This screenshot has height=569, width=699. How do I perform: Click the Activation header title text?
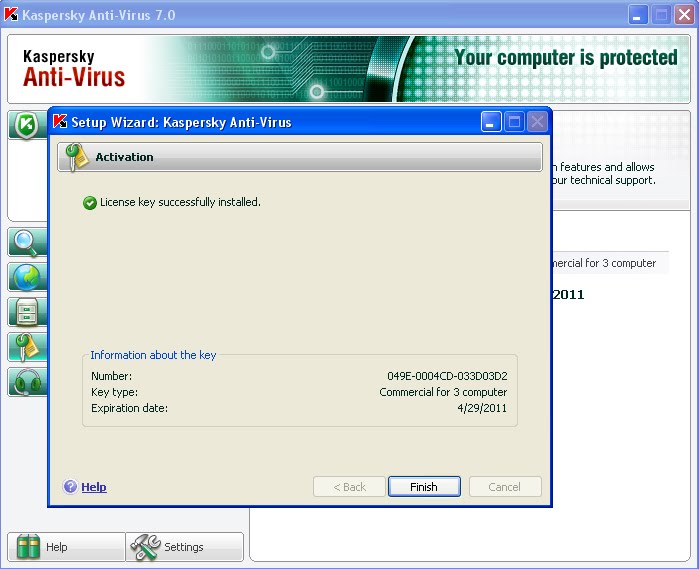click(x=124, y=157)
